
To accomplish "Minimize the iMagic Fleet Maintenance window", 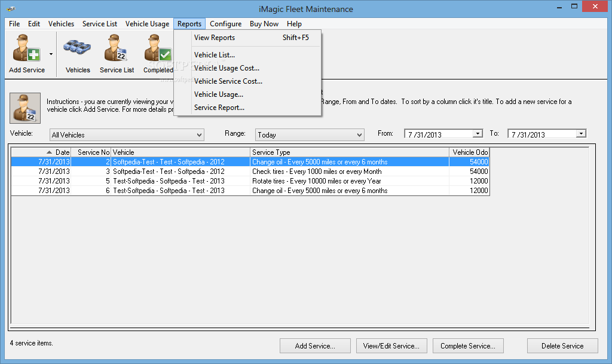I will (x=559, y=7).
